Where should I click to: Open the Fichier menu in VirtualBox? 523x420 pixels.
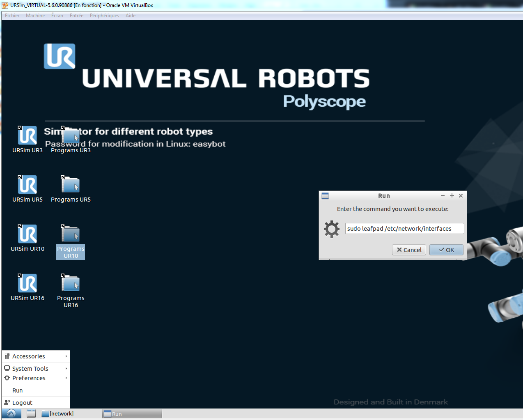point(12,15)
